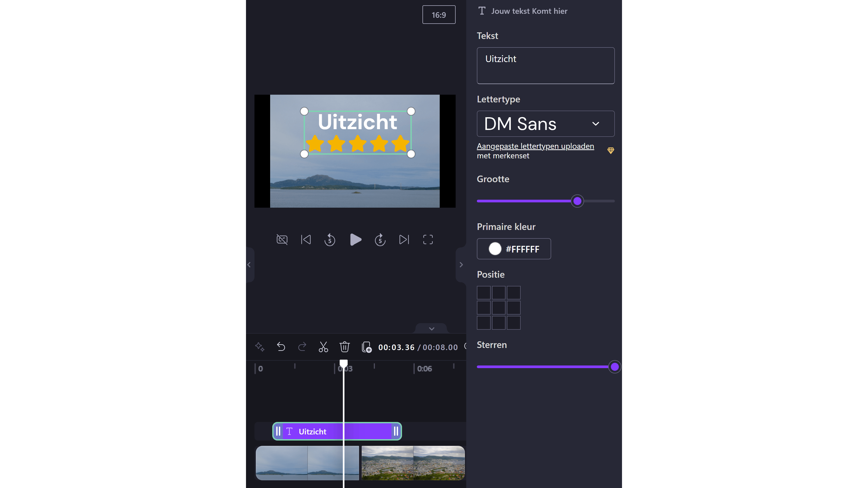Screen dimensions: 868x488
Task: Click the redo arrow icon
Action: [x=302, y=347]
